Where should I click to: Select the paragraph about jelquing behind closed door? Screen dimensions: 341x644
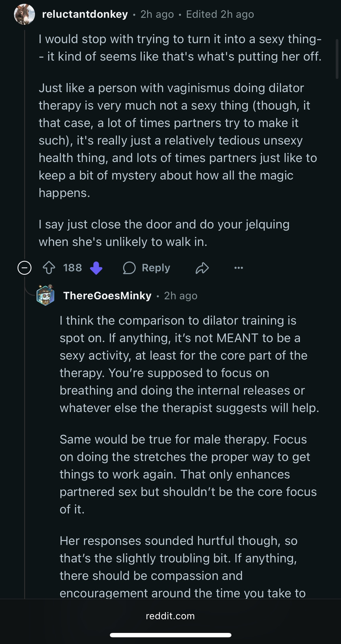coord(164,233)
